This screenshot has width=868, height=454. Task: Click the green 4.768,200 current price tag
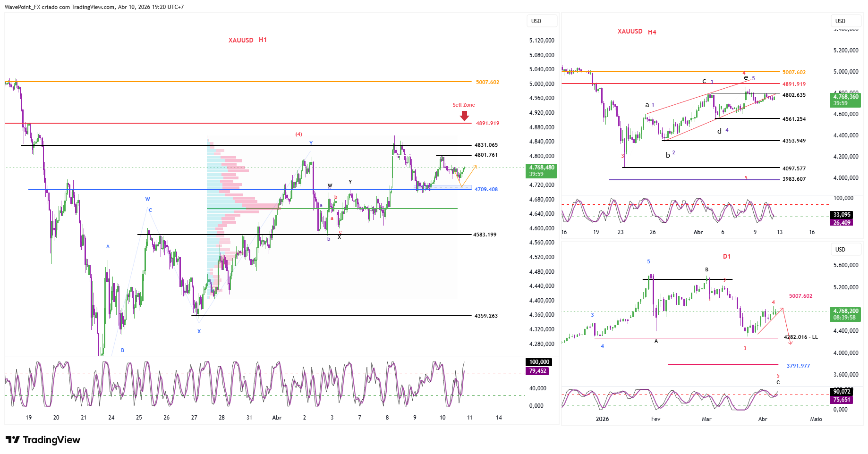pos(845,314)
